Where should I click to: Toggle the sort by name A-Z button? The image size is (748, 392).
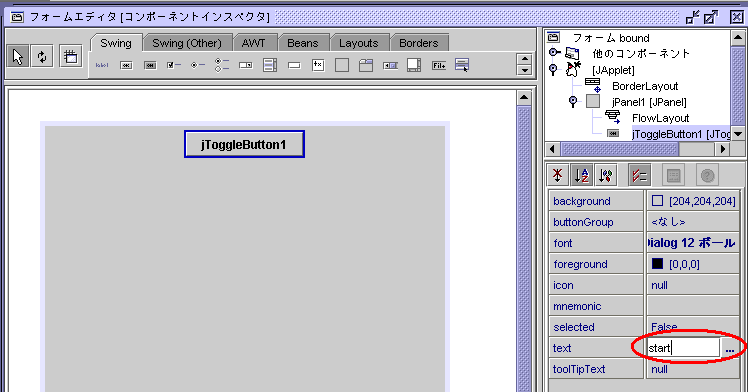[x=582, y=175]
